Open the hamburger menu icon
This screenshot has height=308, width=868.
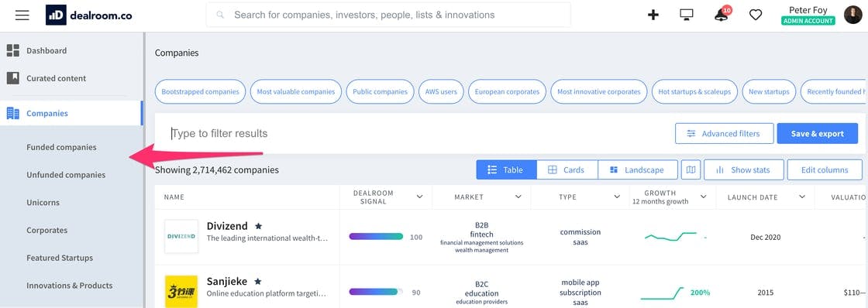[22, 15]
